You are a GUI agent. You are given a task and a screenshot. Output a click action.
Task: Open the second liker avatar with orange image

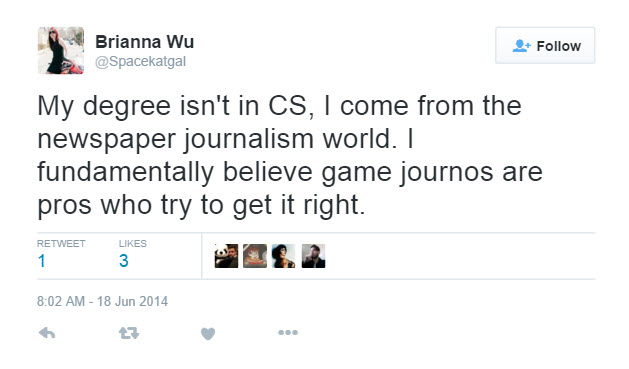point(255,256)
